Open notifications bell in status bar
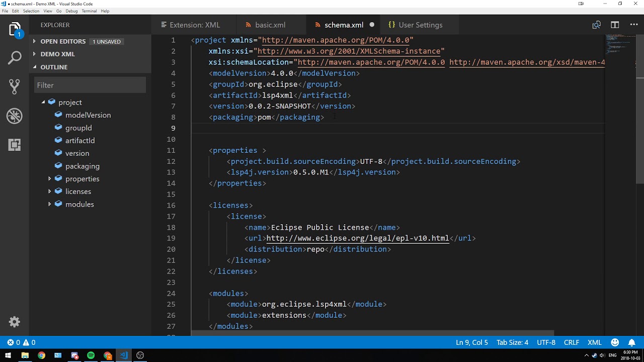The width and height of the screenshot is (644, 362). point(632,342)
